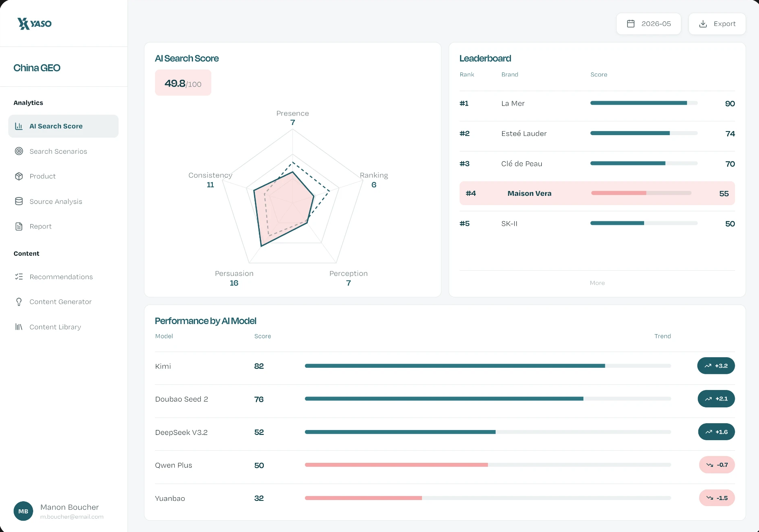759x532 pixels.
Task: Click Yuanbao's downward trend arrow icon
Action: 710,498
